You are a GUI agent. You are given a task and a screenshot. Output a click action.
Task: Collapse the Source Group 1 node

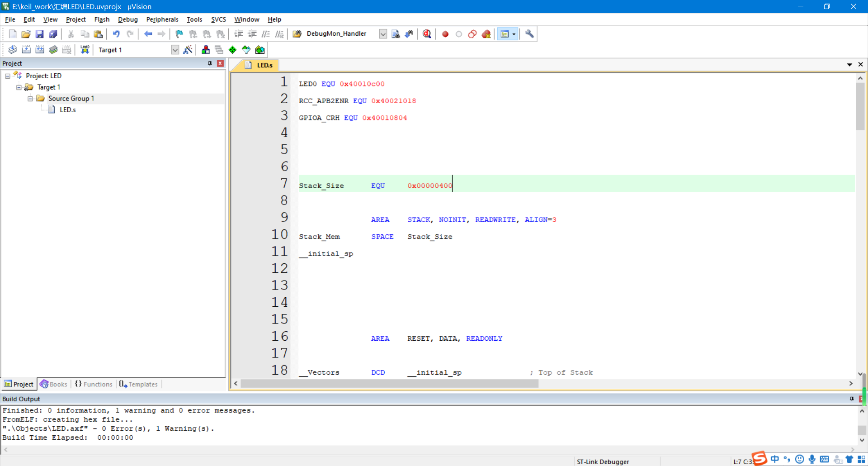click(x=30, y=99)
